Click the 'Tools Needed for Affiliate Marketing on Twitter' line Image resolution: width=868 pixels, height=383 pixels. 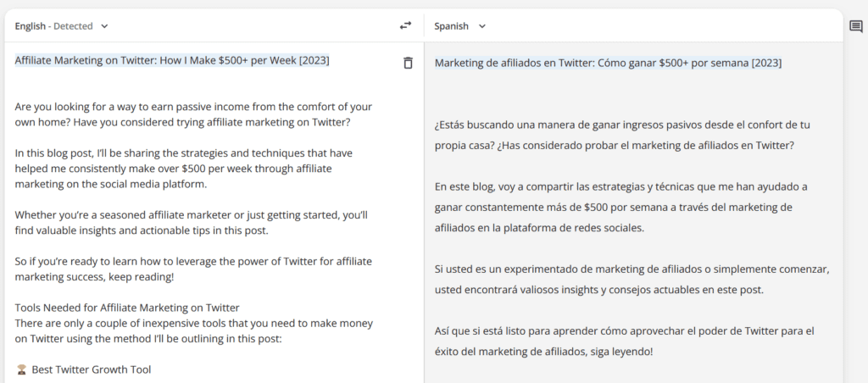(127, 308)
